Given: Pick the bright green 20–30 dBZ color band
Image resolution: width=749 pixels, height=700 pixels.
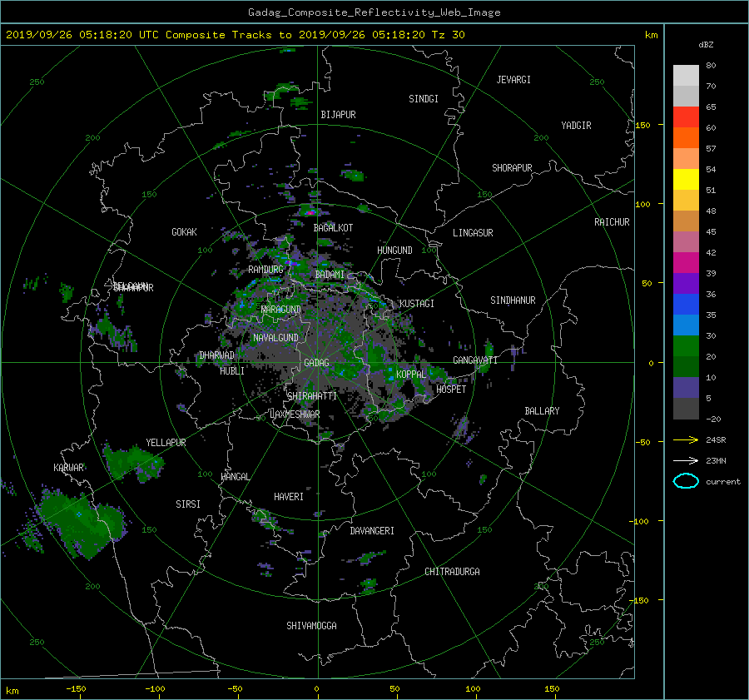Looking at the screenshot, I should click(686, 345).
